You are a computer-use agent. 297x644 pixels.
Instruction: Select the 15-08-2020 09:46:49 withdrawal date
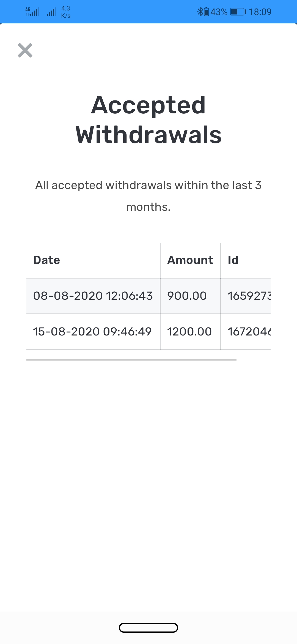(92, 332)
